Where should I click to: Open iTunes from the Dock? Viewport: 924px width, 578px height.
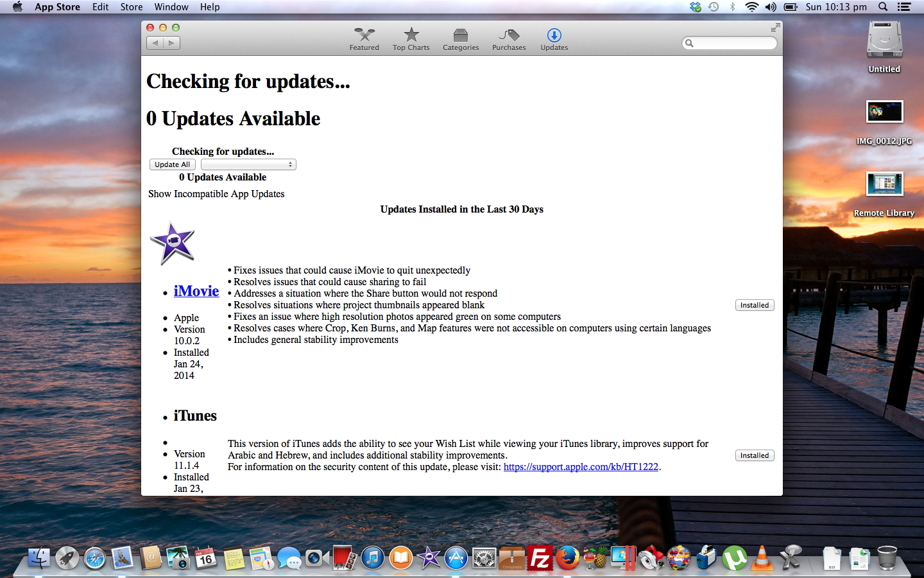point(373,557)
